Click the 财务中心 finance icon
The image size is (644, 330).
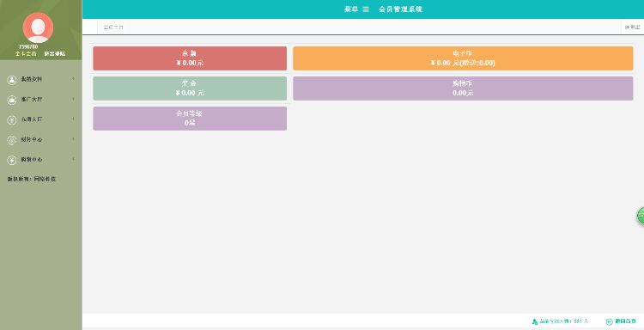11,140
